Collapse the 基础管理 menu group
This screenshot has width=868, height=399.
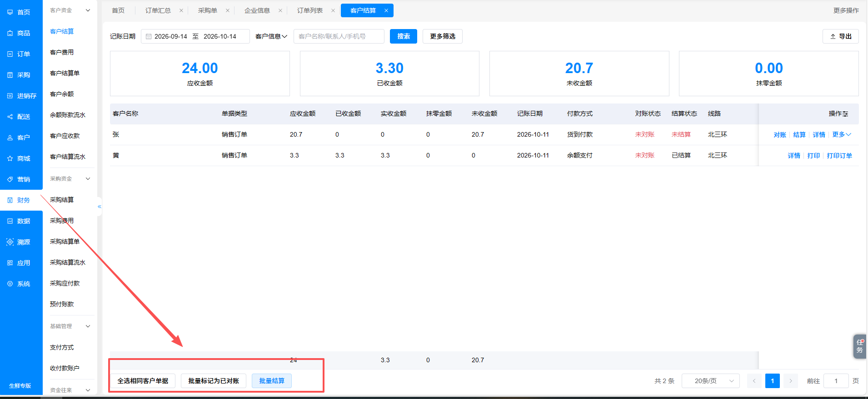(88, 326)
